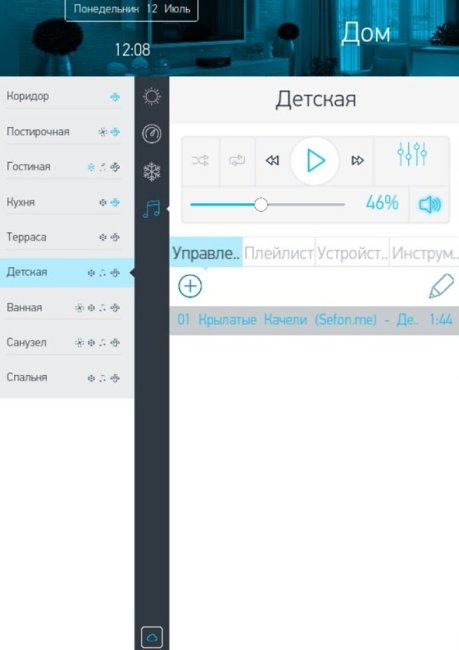Open the gauge meter section icon
This screenshot has width=459, height=650.
152,134
